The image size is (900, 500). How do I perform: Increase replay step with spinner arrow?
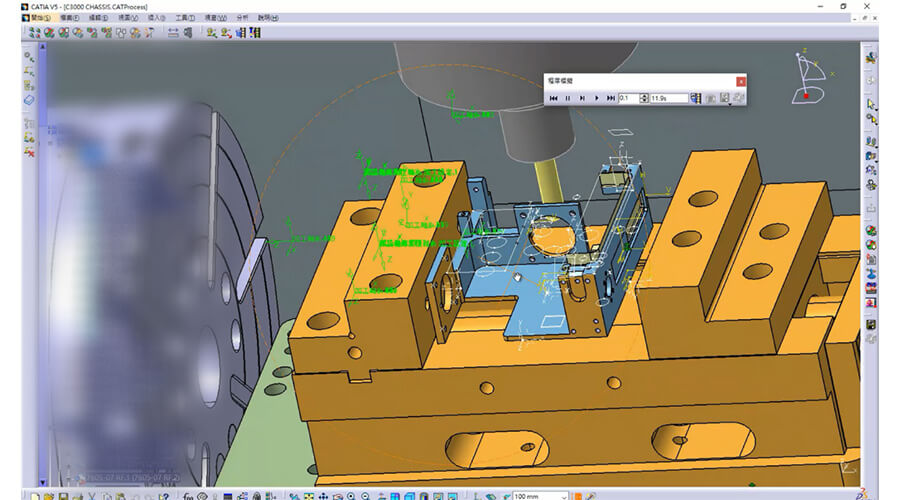pos(645,96)
